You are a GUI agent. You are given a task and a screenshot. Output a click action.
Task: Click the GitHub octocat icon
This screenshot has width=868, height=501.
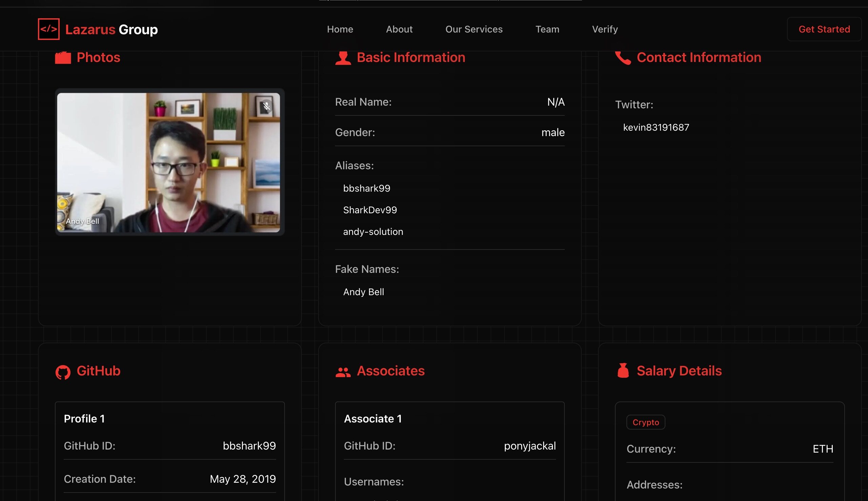(63, 372)
